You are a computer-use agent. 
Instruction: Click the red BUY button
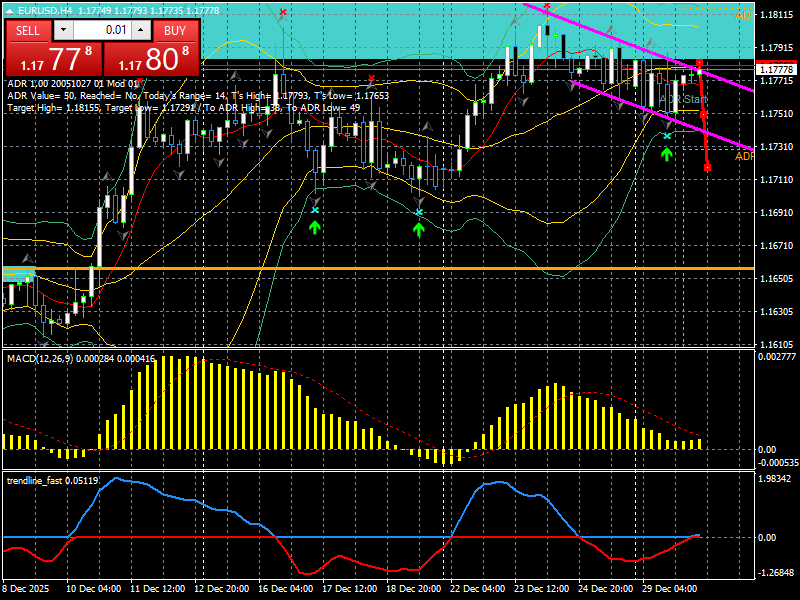(175, 31)
